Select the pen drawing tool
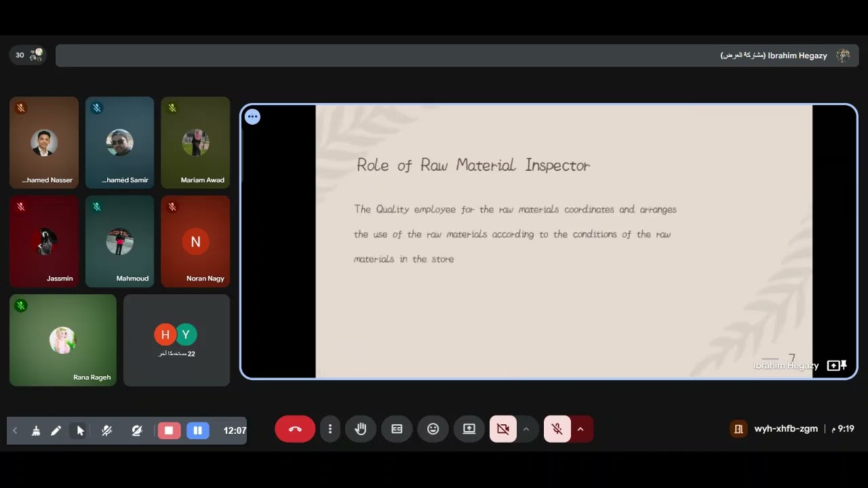868x488 pixels. pos(56,430)
